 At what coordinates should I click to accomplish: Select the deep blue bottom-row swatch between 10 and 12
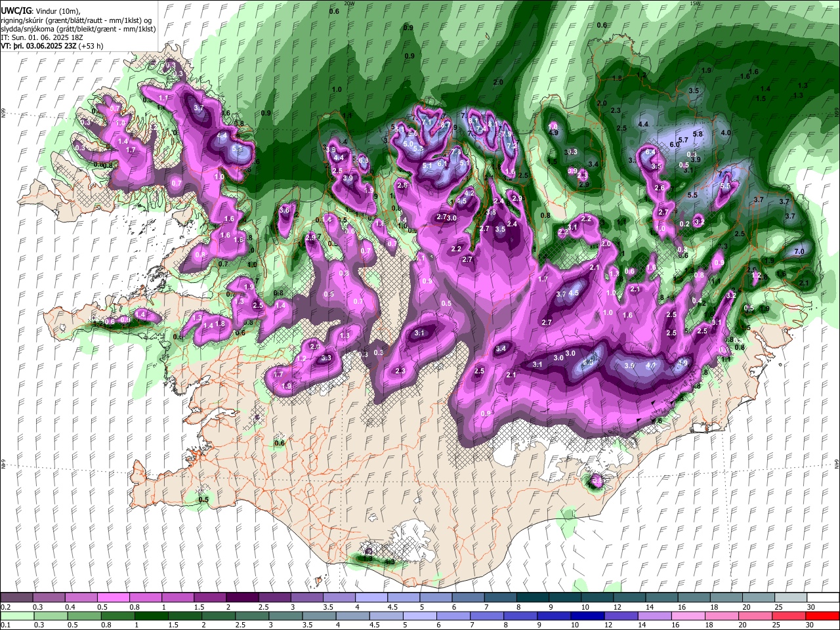coord(586,616)
